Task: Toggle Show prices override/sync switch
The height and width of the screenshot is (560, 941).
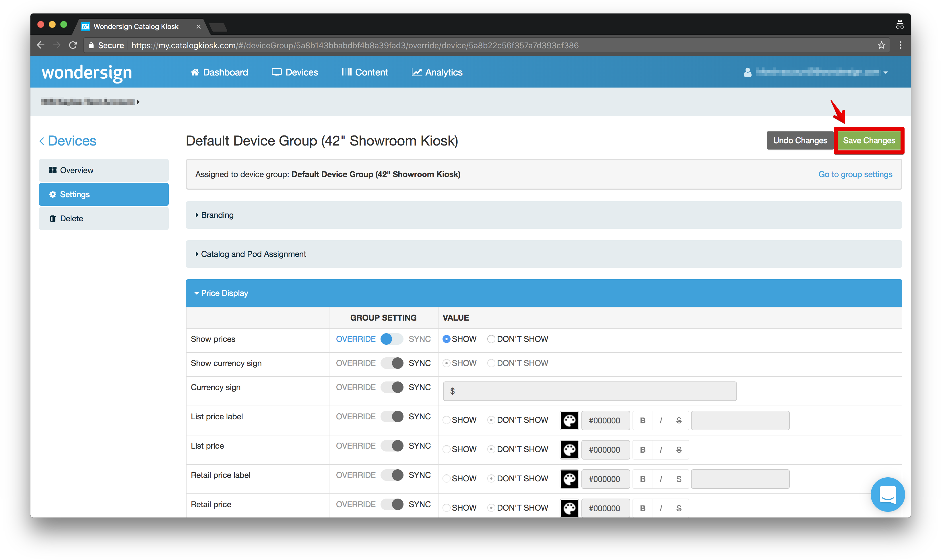Action: tap(392, 339)
